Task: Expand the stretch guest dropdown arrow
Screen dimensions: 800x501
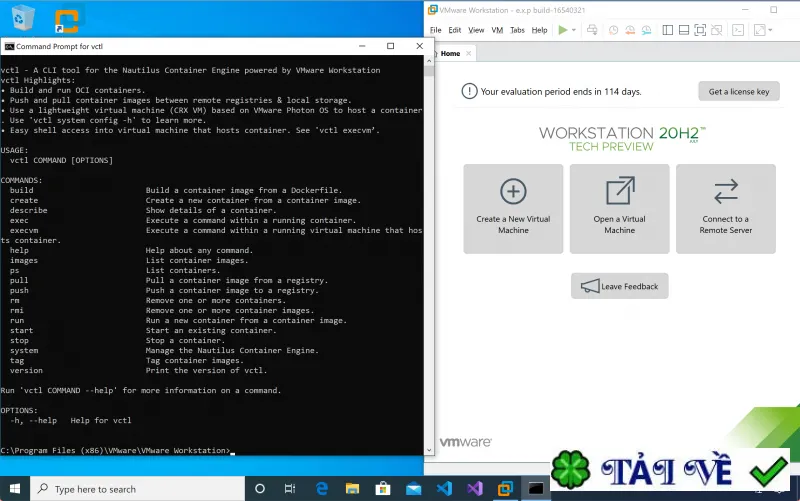Action: (x=770, y=30)
